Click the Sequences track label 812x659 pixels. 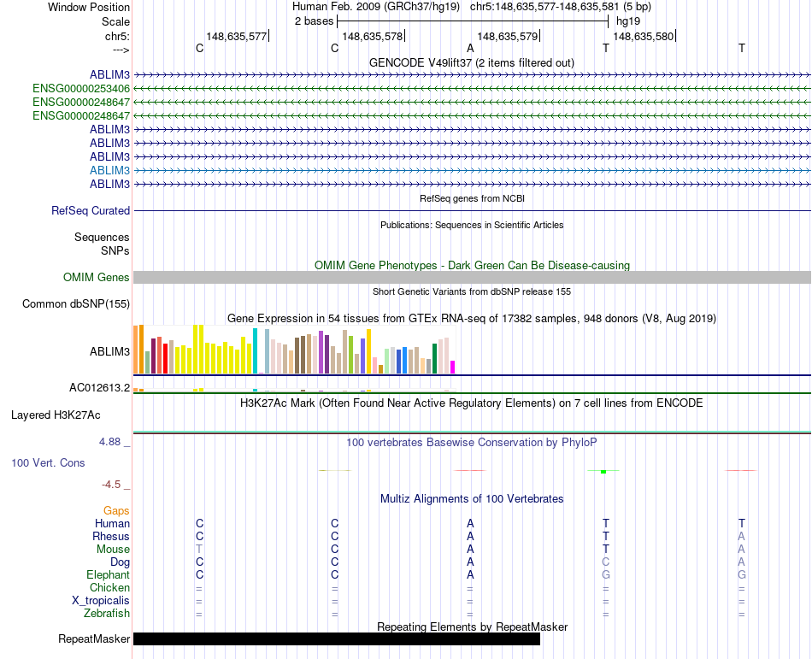(102, 237)
